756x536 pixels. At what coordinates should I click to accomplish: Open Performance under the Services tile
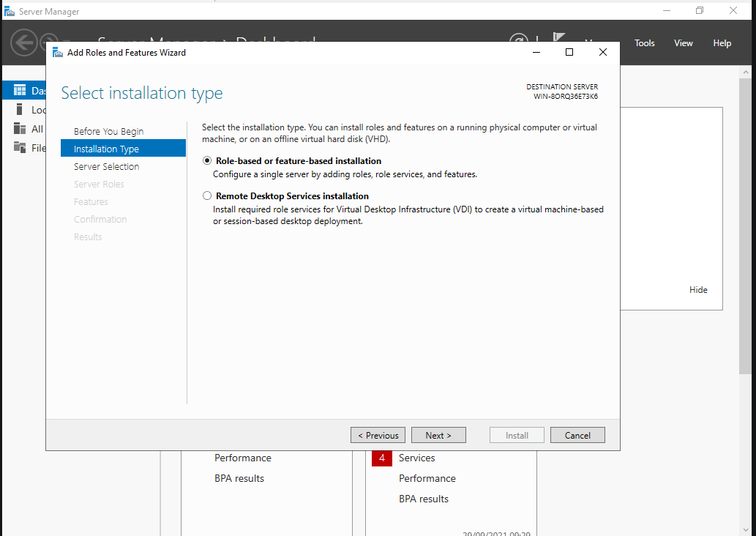click(427, 478)
